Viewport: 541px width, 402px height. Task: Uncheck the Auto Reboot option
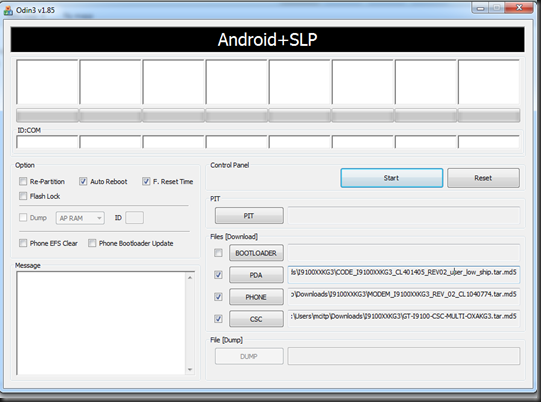coord(83,181)
